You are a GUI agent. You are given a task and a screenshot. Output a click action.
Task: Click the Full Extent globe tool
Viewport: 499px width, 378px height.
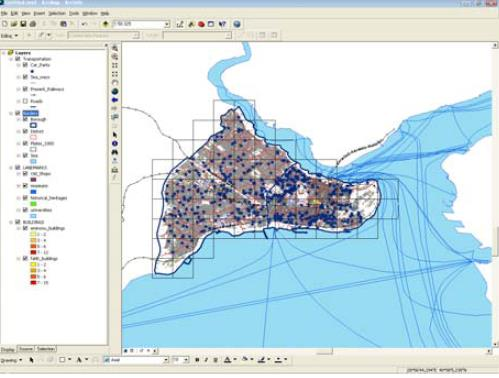click(x=115, y=91)
